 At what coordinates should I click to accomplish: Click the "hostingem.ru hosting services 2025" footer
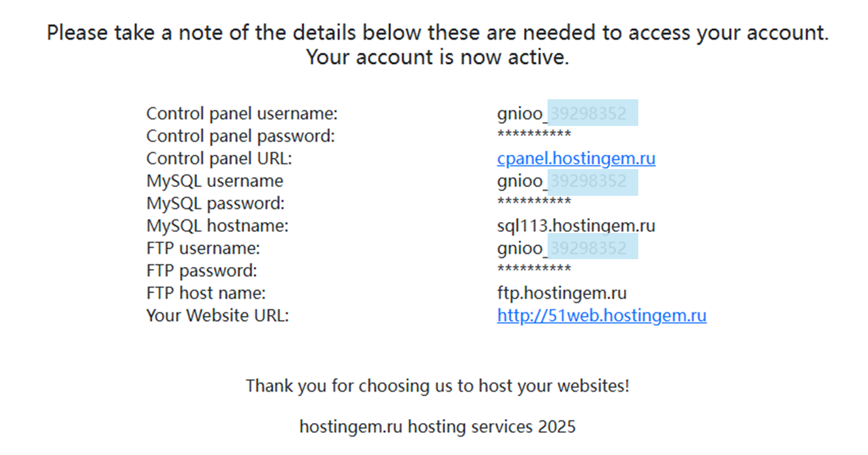click(437, 428)
